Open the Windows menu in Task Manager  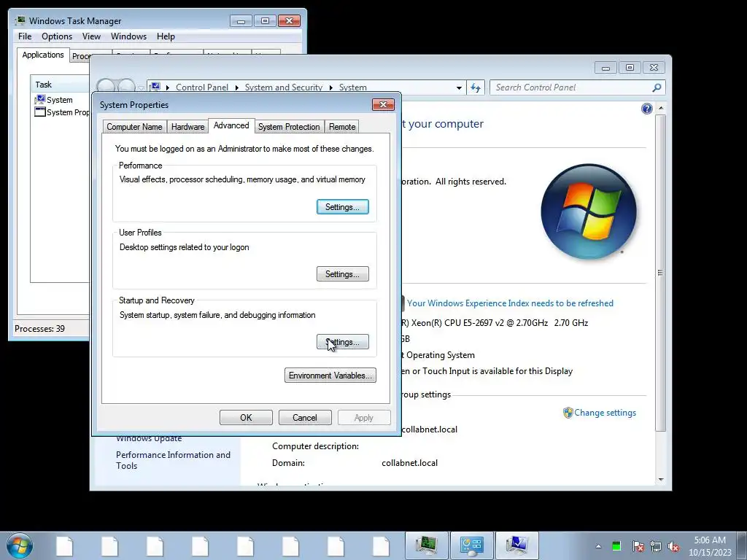click(128, 36)
